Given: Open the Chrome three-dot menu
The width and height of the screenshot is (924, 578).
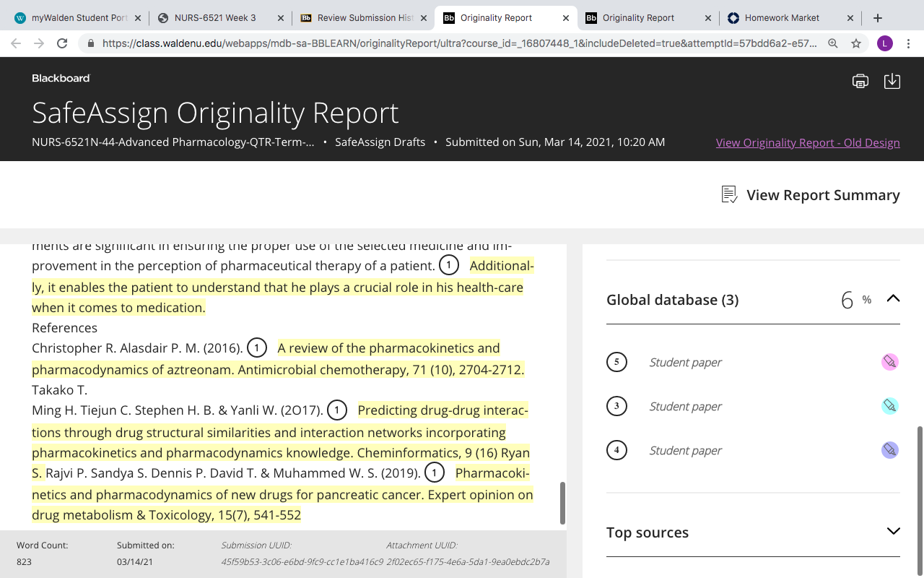Looking at the screenshot, I should (910, 43).
